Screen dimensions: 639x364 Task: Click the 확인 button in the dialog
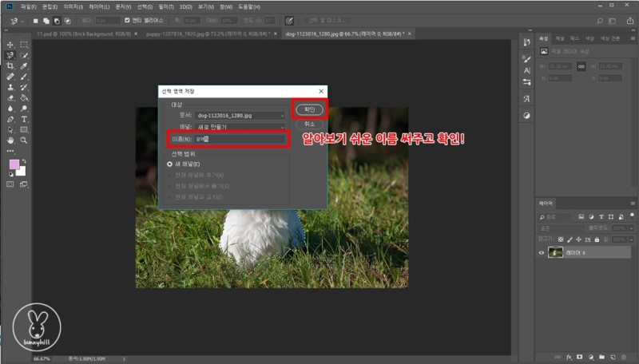310,109
